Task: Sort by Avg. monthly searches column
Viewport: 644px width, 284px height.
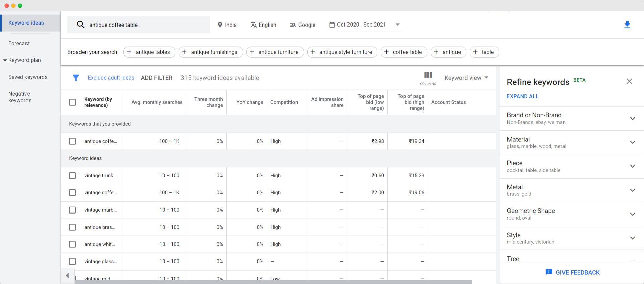Action: [x=157, y=102]
